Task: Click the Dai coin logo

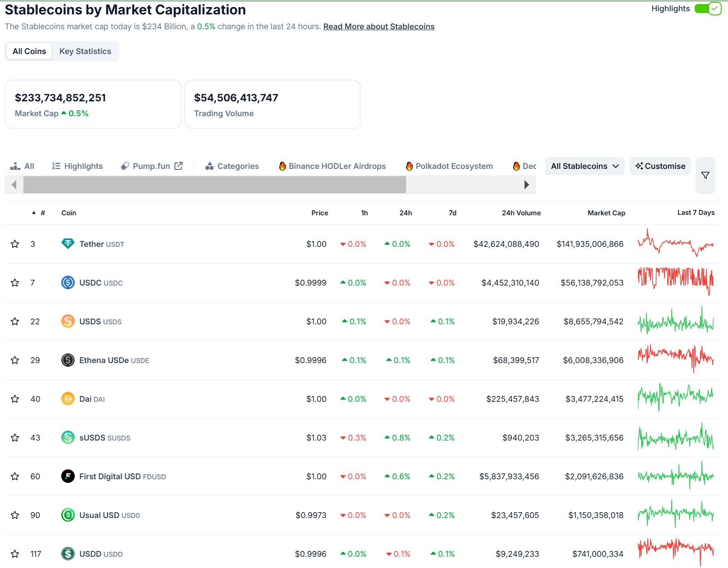Action: (68, 399)
